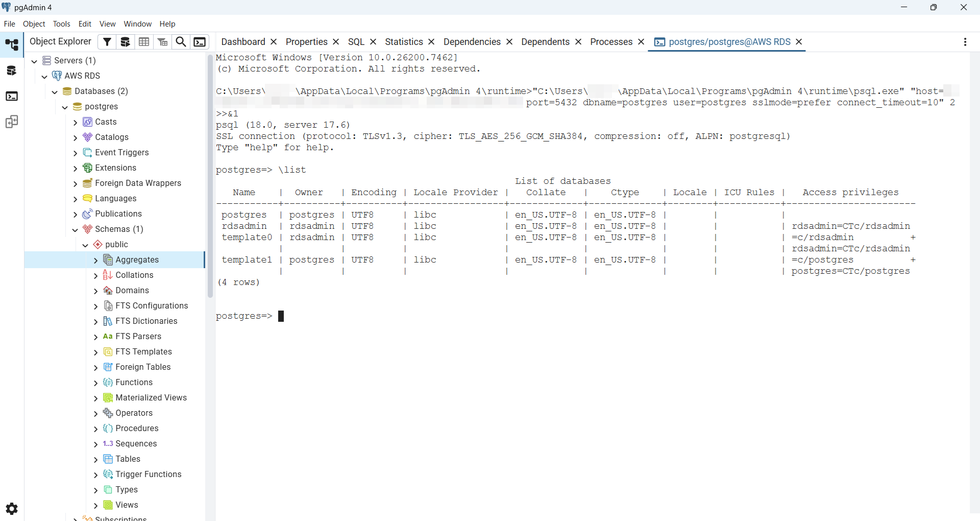Open Search Objects magnifier in Object Explorer toolbar
The width and height of the screenshot is (980, 521).
coord(181,42)
